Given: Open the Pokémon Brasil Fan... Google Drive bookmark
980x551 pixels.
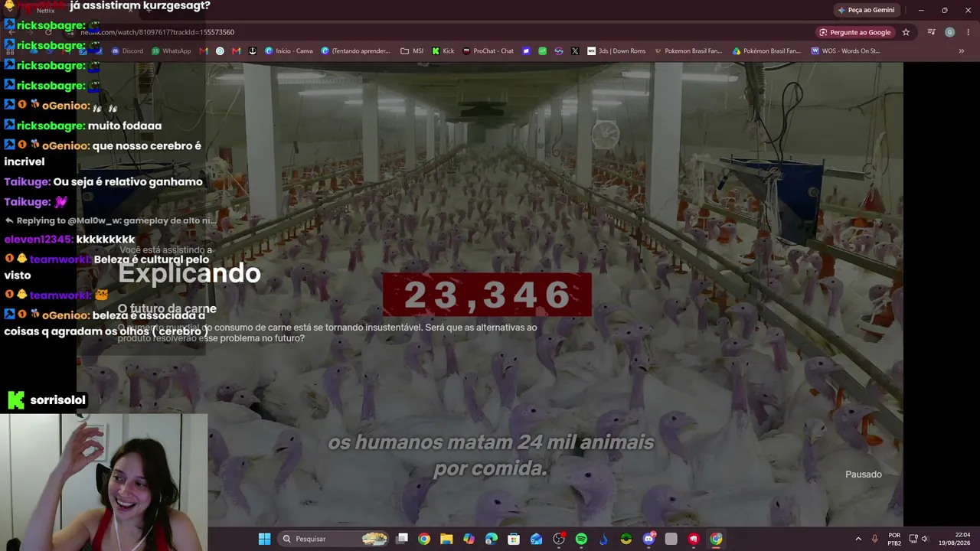Looking at the screenshot, I should click(x=766, y=51).
